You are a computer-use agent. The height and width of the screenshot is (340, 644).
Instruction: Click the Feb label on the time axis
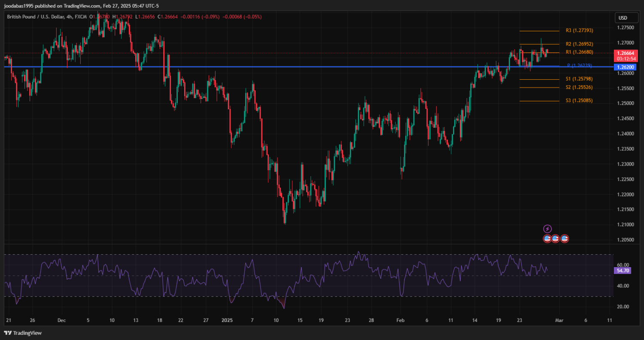400,320
